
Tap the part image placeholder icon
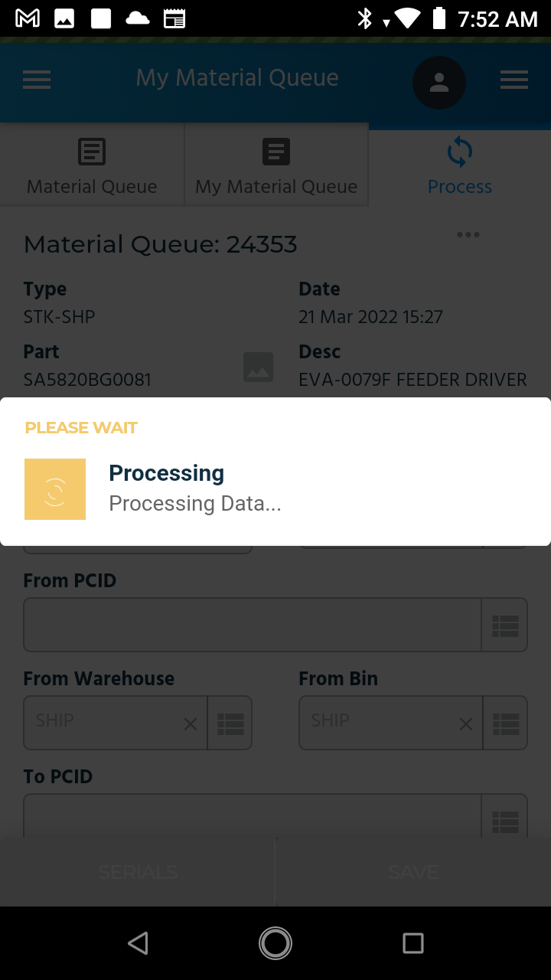(259, 367)
